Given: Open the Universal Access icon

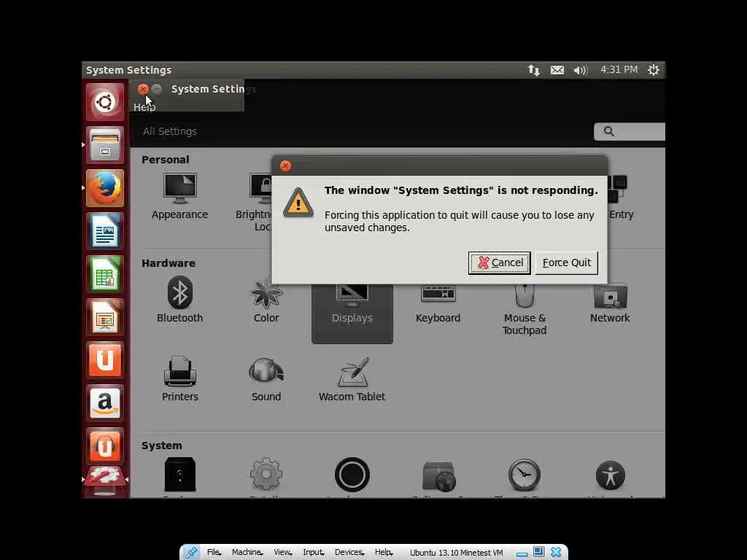Looking at the screenshot, I should click(x=611, y=475).
